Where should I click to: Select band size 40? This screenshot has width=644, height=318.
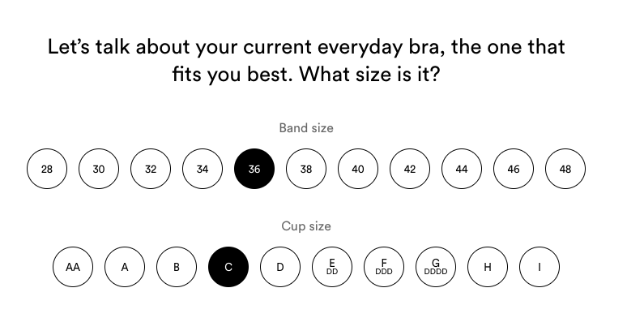pyautogui.click(x=358, y=169)
